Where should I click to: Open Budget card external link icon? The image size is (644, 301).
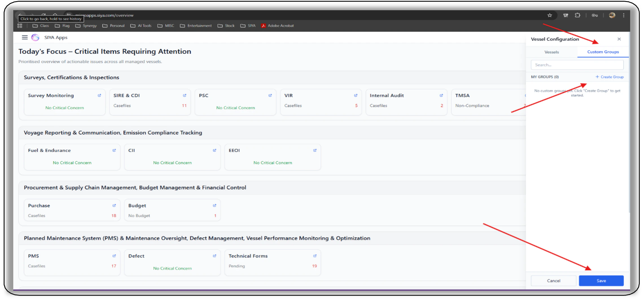214,205
